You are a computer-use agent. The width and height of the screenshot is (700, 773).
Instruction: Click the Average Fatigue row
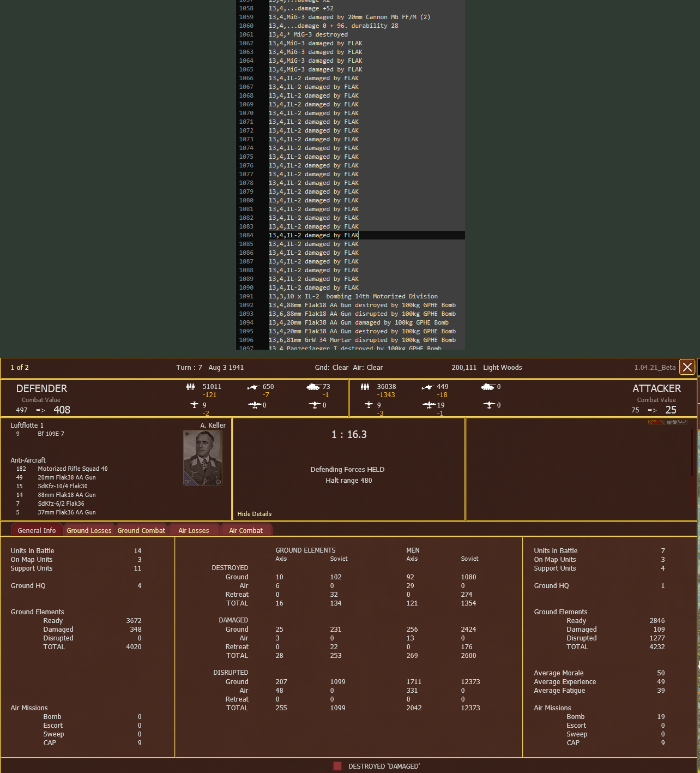pyautogui.click(x=599, y=691)
